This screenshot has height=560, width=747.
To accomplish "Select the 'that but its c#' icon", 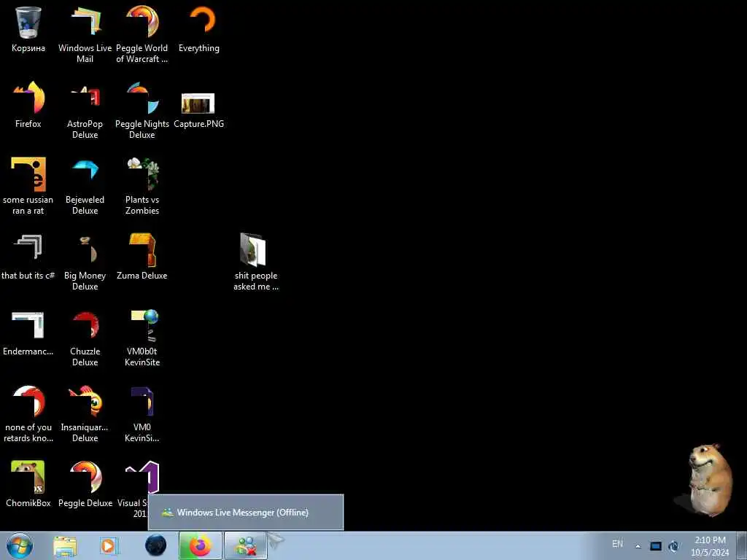I will 28,257.
